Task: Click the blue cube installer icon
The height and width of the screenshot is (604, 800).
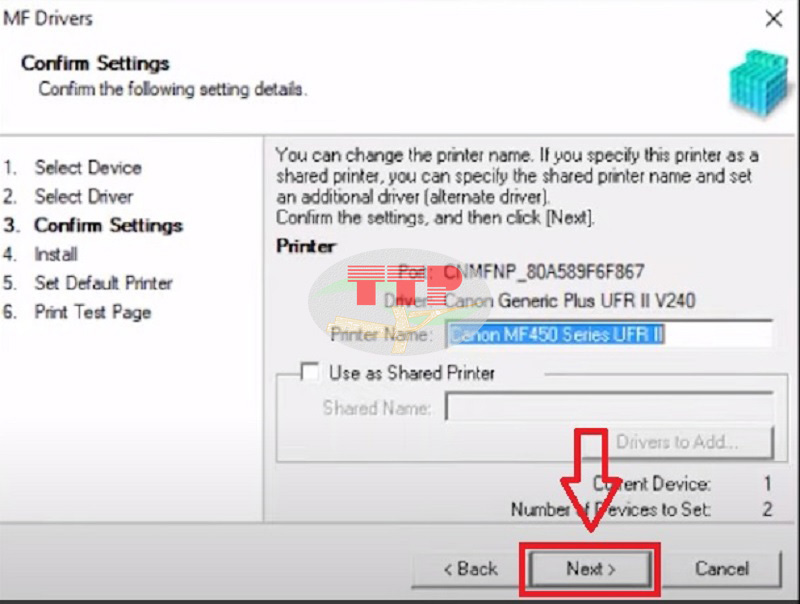Action: tap(759, 84)
